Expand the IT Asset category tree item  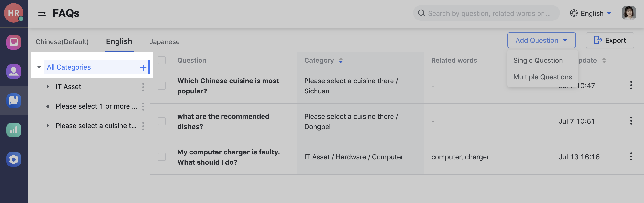click(x=48, y=87)
